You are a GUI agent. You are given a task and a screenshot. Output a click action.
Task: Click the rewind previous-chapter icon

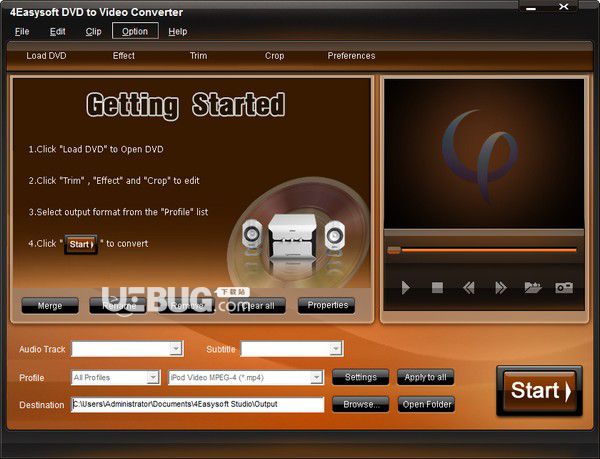[469, 287]
